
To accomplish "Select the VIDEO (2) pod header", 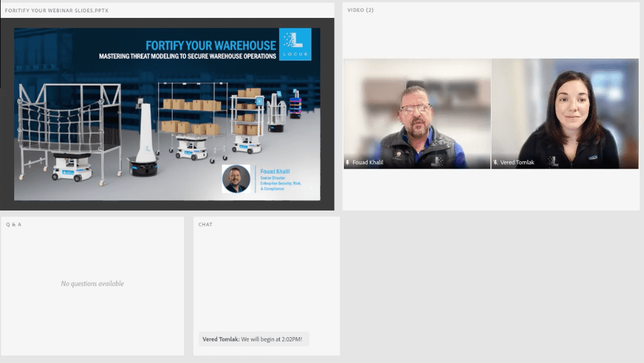I will pyautogui.click(x=360, y=10).
